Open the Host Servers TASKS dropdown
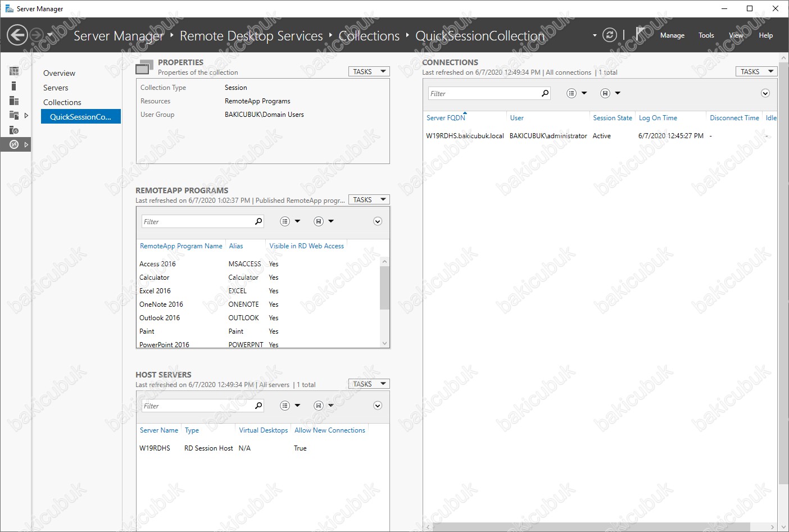Viewport: 789px width, 532px height. pyautogui.click(x=369, y=384)
